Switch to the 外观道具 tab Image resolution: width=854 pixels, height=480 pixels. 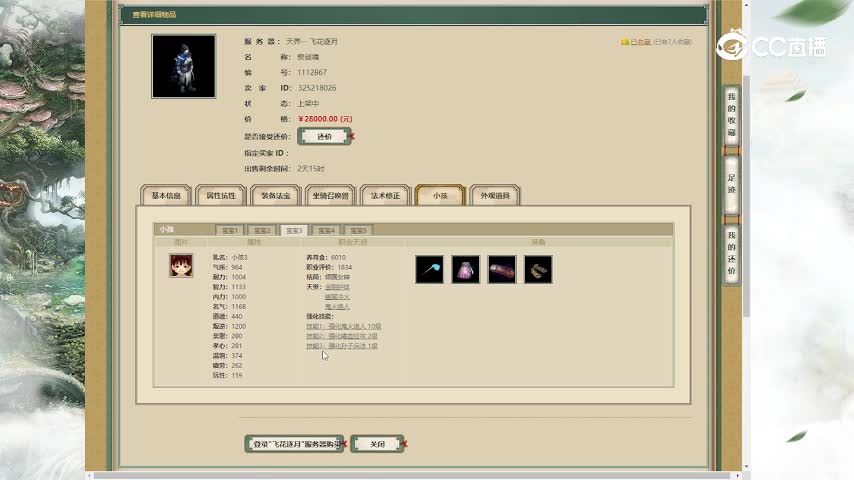point(494,196)
